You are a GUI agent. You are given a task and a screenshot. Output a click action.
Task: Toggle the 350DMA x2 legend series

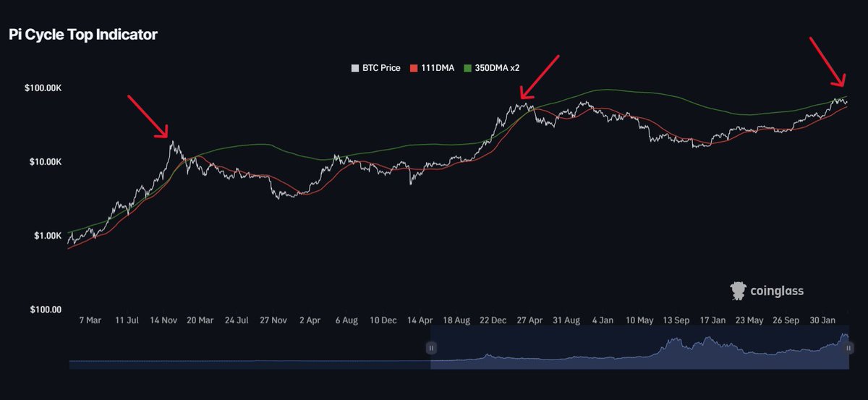click(491, 68)
